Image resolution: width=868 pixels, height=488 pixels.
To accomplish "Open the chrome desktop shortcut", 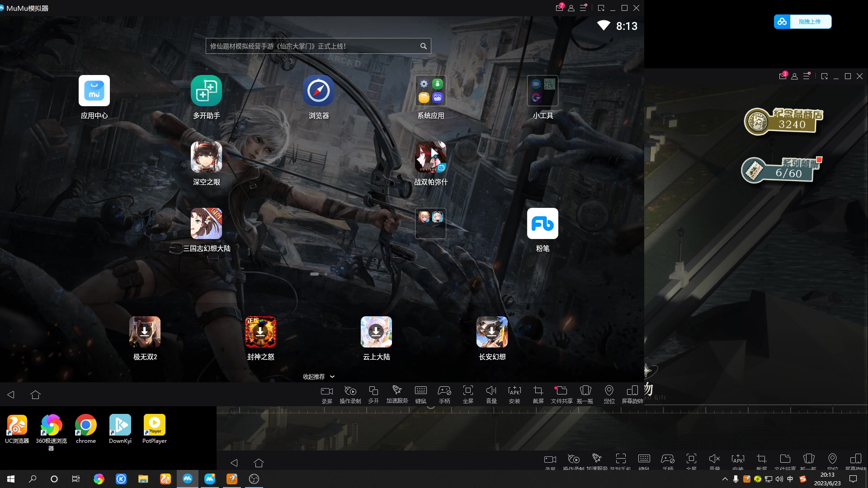I will pos(85,429).
